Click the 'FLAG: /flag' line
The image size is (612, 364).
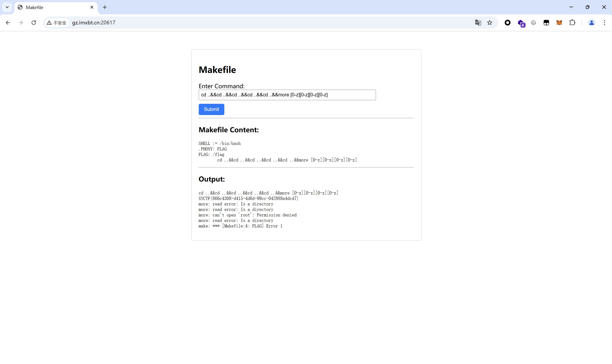pos(211,154)
